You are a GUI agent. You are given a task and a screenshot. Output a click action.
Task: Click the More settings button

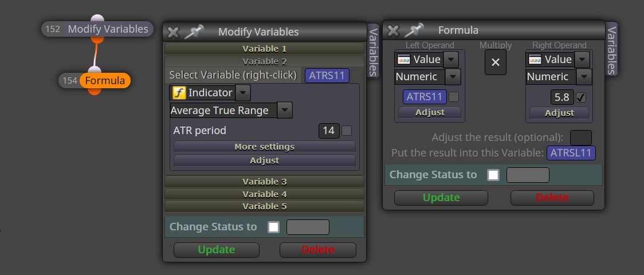pyautogui.click(x=265, y=147)
